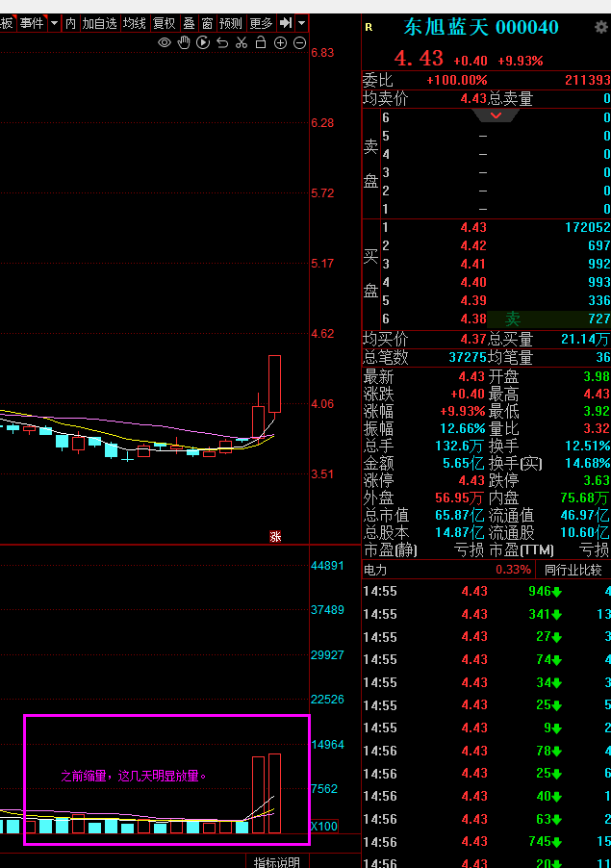Screen dimensions: 611x868
Task: Click the arrow-to-bar icon in toolbar
Action: (286, 23)
